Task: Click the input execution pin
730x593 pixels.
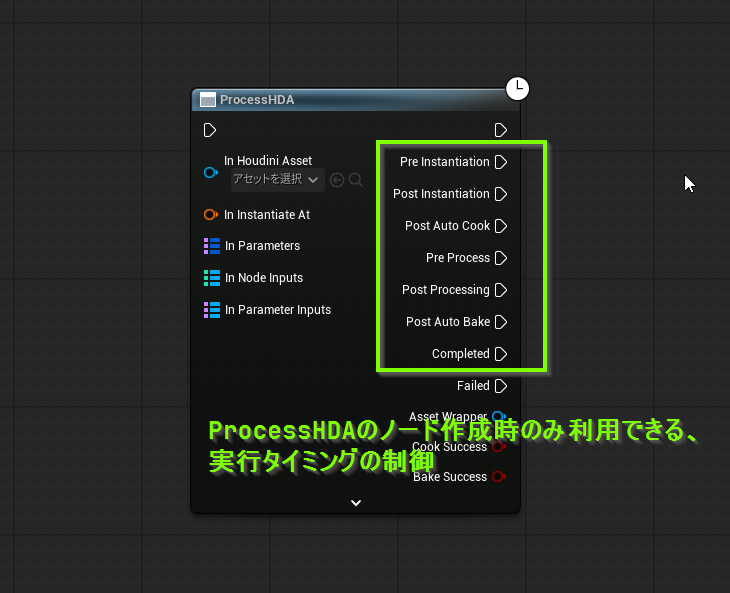Action: tap(210, 130)
